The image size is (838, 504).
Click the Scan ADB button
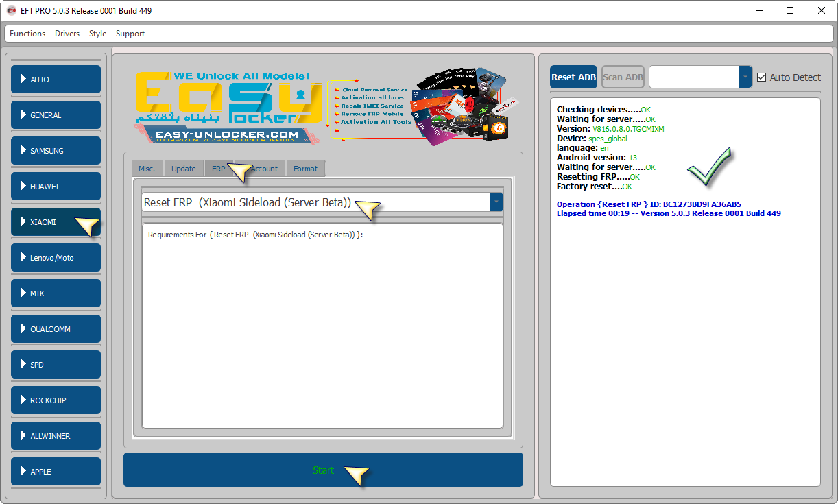623,77
